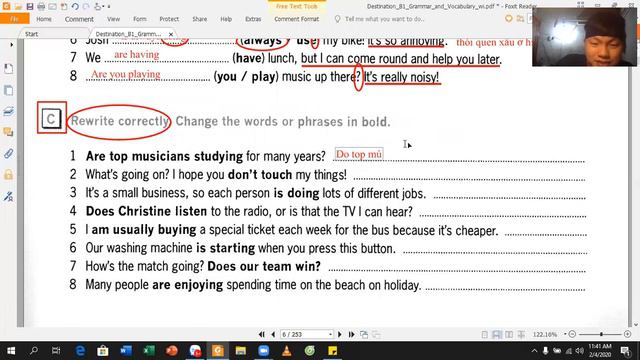Close the Destination_B1_Gramm document tab

tap(171, 34)
